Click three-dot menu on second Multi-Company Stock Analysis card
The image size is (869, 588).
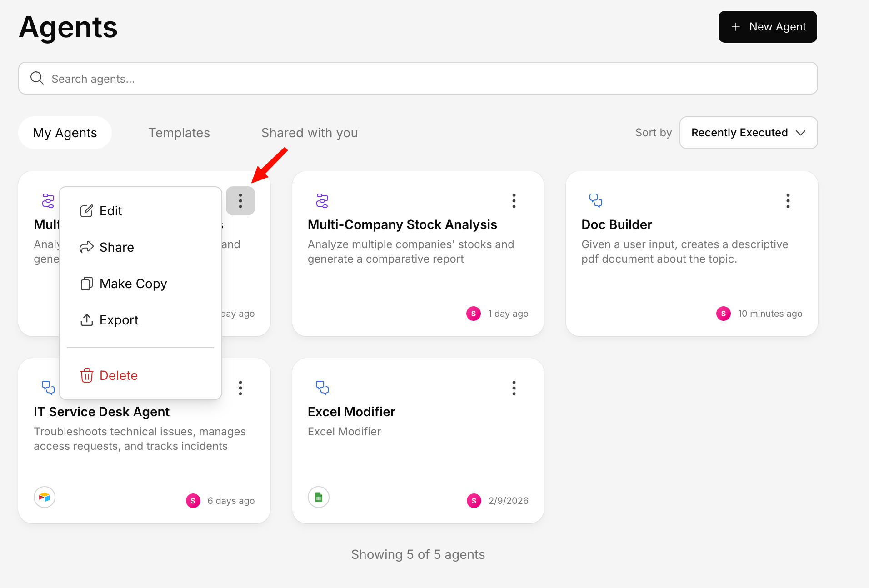[514, 201]
